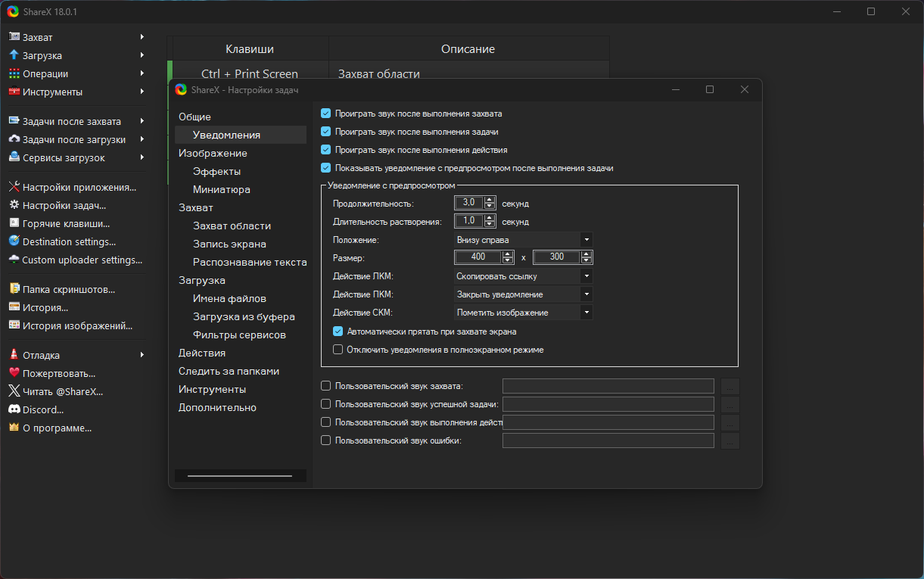Click the Папка скриншотов folder icon
The height and width of the screenshot is (579, 924).
pos(14,289)
